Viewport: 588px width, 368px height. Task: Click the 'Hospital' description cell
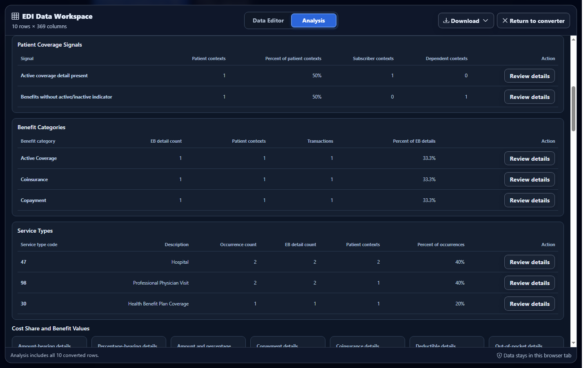(x=180, y=262)
